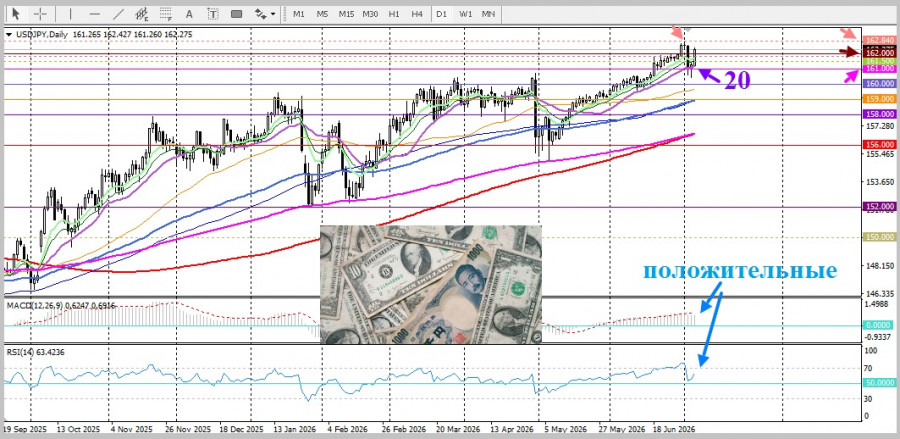Select the 162.840 price level label
This screenshot has height=439, width=900.
[x=880, y=40]
